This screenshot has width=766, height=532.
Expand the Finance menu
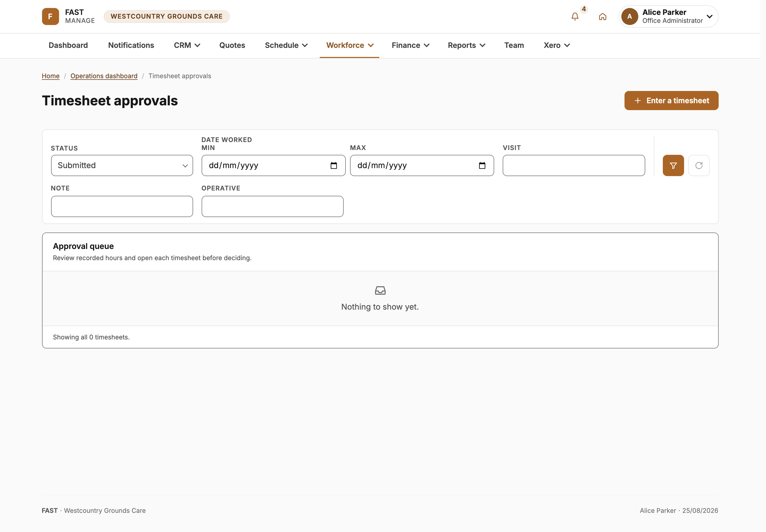coord(411,45)
